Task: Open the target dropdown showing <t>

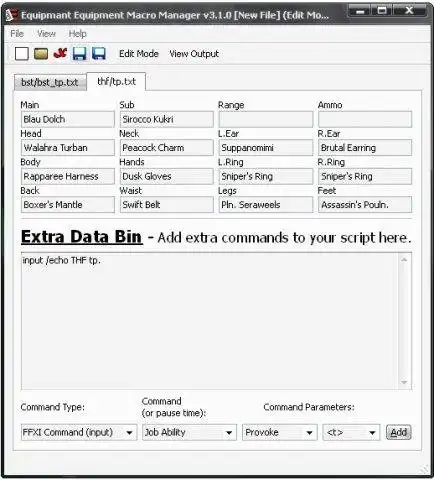Action: pyautogui.click(x=351, y=432)
